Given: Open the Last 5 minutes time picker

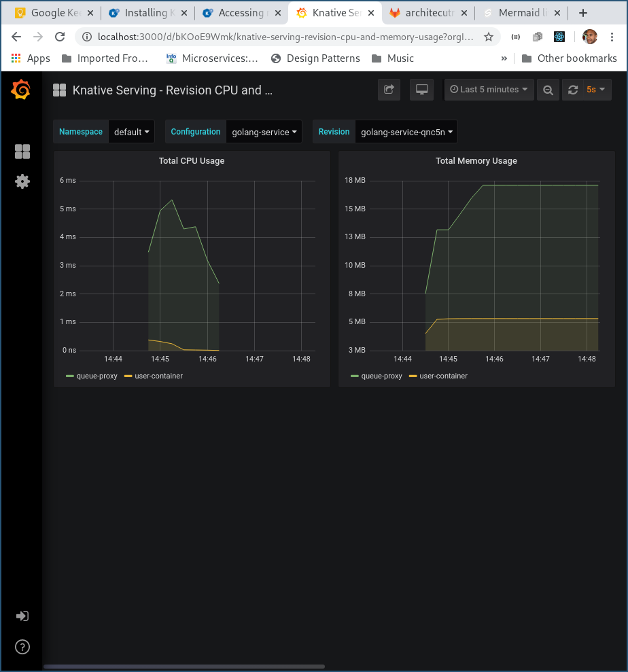Looking at the screenshot, I should point(489,90).
